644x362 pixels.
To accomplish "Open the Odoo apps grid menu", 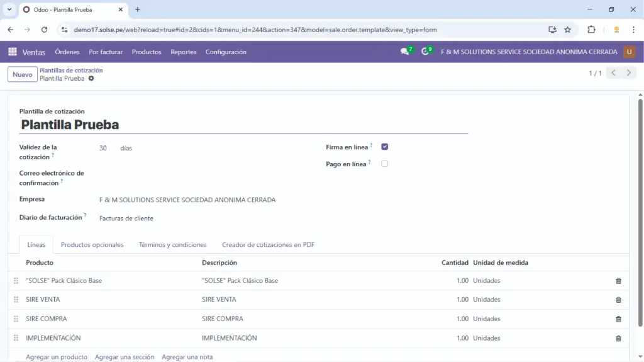I will [x=13, y=52].
